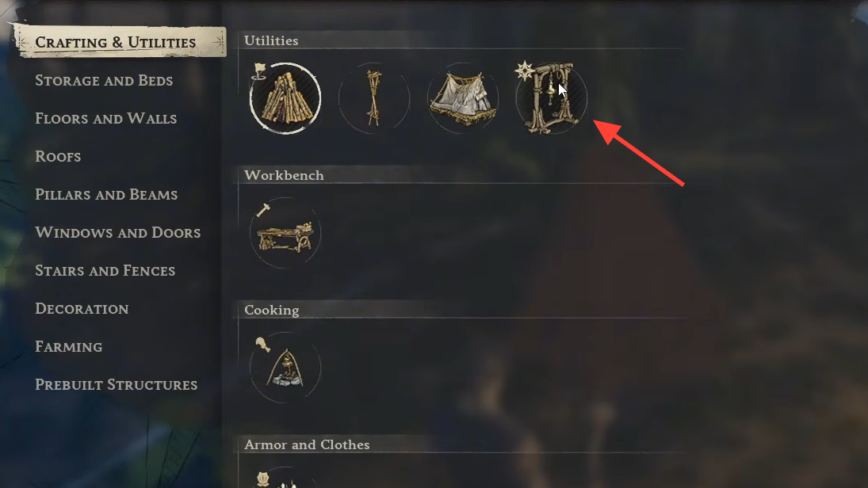Viewport: 868px width, 488px height.
Task: Select the campfire icon in Utilities
Action: click(x=285, y=98)
